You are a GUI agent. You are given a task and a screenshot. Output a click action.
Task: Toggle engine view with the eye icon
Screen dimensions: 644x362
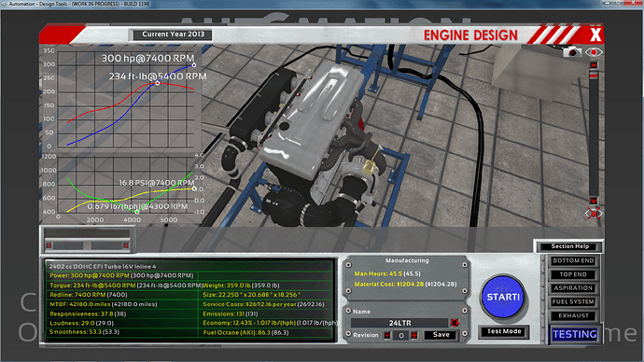[x=594, y=52]
